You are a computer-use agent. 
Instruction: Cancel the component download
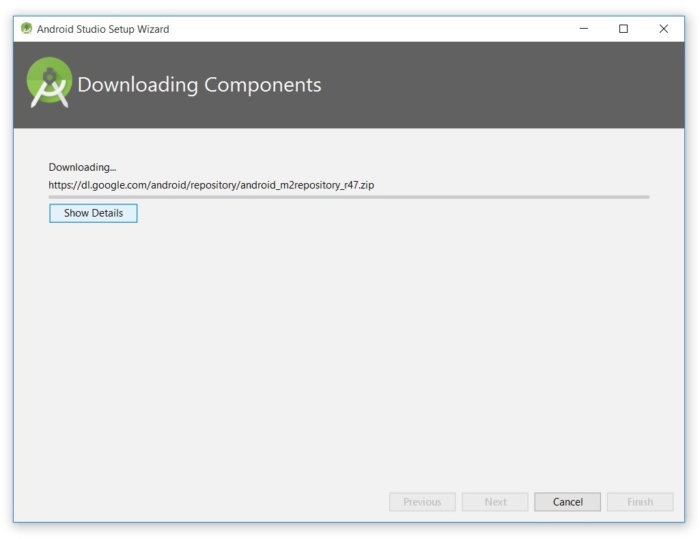567,502
